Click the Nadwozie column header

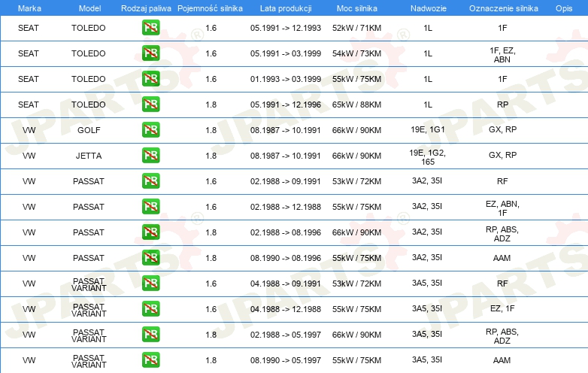point(429,8)
